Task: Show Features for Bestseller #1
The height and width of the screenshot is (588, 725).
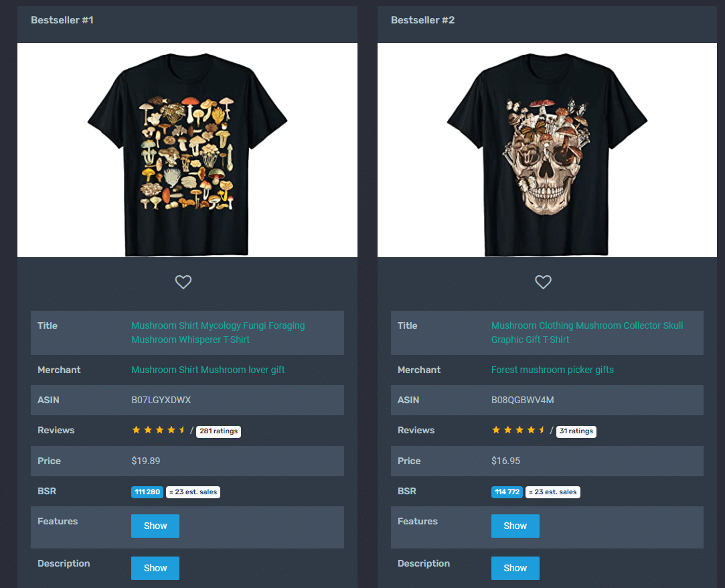Action: [155, 526]
